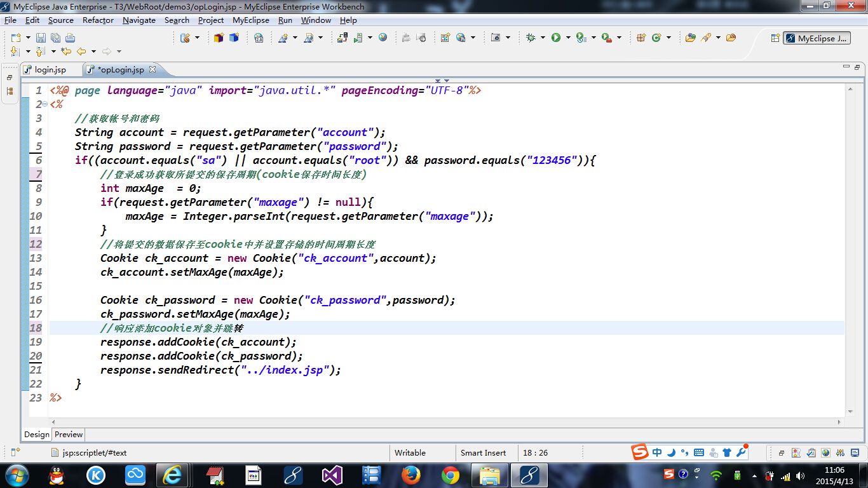The width and height of the screenshot is (868, 488).
Task: Click the Smart Insert status field
Action: coord(486,453)
